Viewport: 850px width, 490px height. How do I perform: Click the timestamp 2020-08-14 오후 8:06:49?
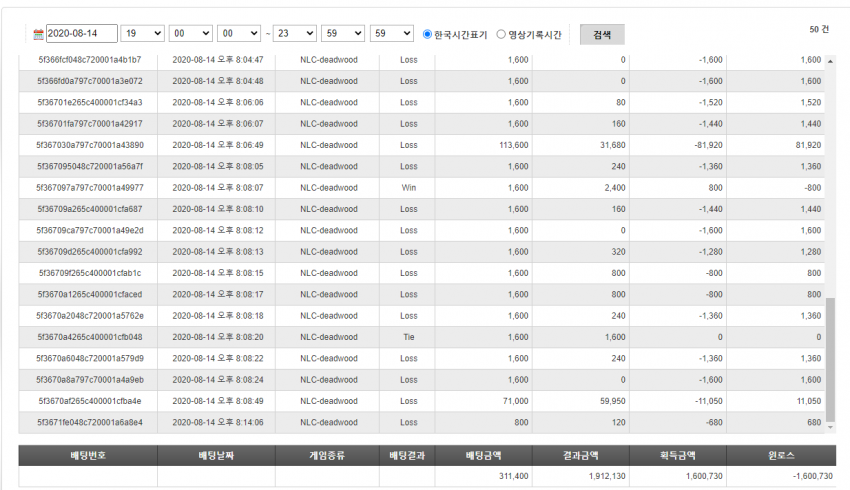(x=218, y=145)
